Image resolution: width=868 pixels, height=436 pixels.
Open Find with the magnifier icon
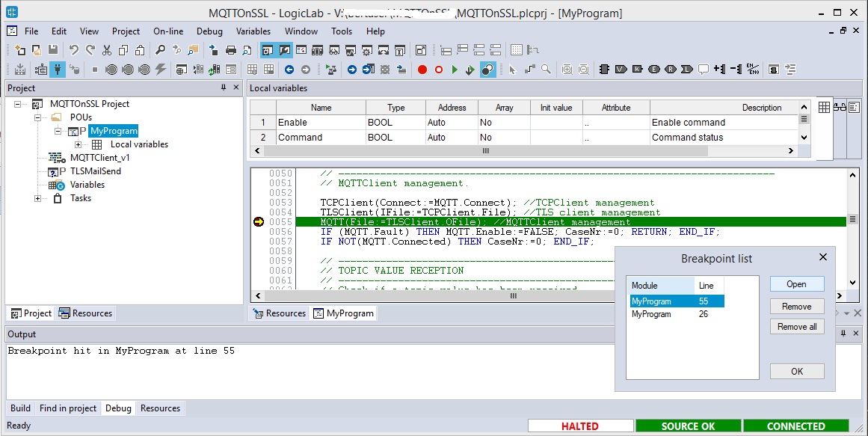[x=160, y=50]
